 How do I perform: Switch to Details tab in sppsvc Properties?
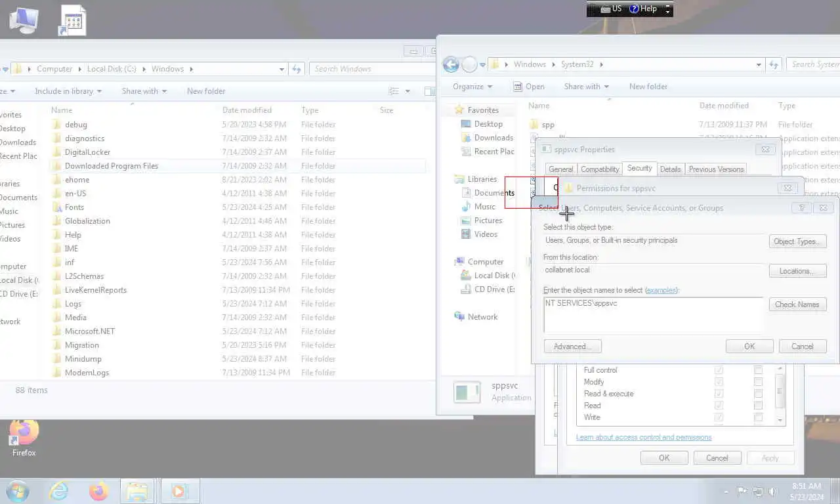point(670,169)
